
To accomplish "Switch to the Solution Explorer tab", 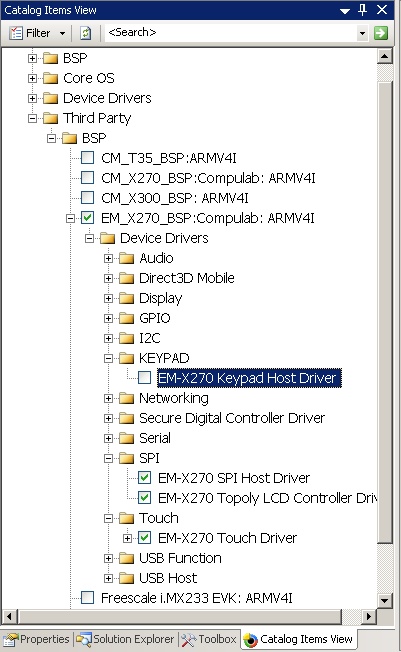I will (126, 639).
